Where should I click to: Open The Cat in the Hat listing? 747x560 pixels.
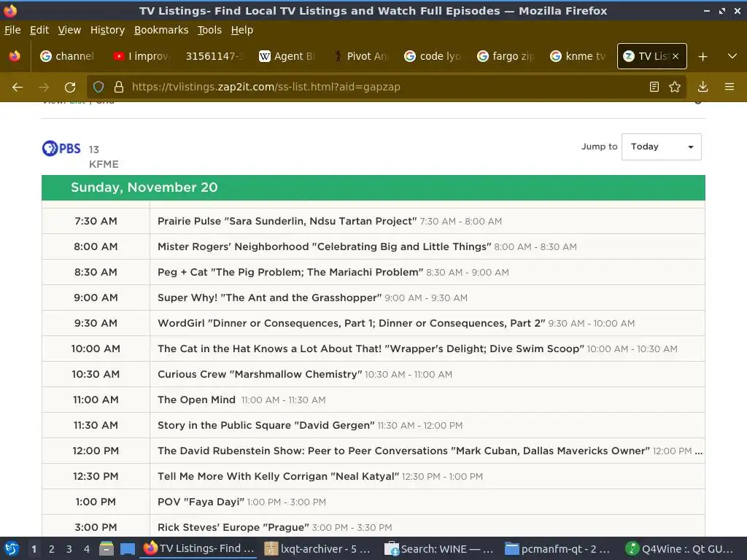pyautogui.click(x=371, y=349)
